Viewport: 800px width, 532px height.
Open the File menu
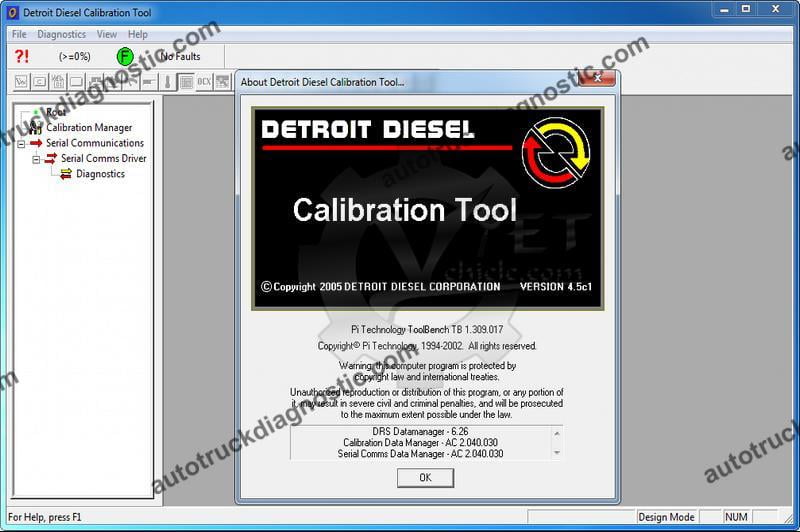(19, 34)
